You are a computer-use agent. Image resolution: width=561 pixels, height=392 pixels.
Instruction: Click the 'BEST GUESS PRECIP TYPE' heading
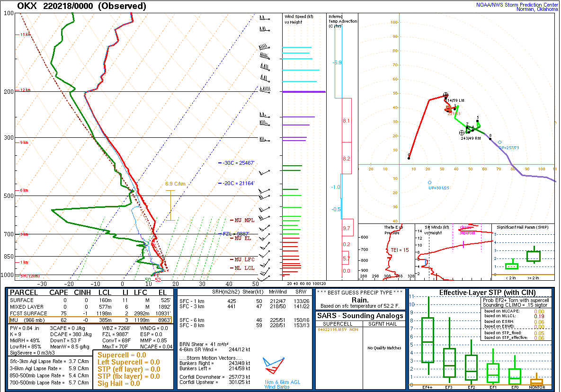[360, 293]
